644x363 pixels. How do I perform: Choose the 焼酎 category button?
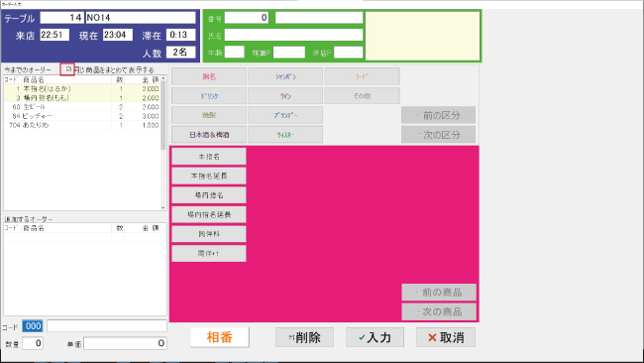[209, 115]
